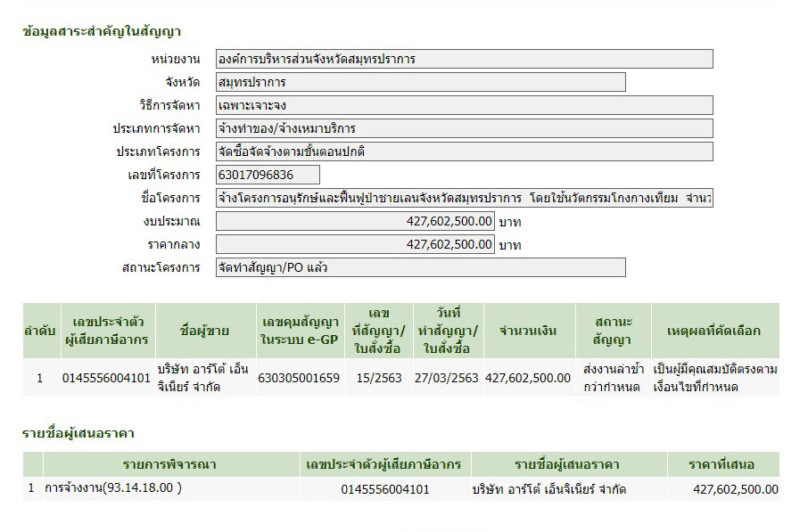Click the วิธีการจัดหา field with เฉพาะเจาะจง
The width and height of the screenshot is (808, 532).
click(x=464, y=106)
